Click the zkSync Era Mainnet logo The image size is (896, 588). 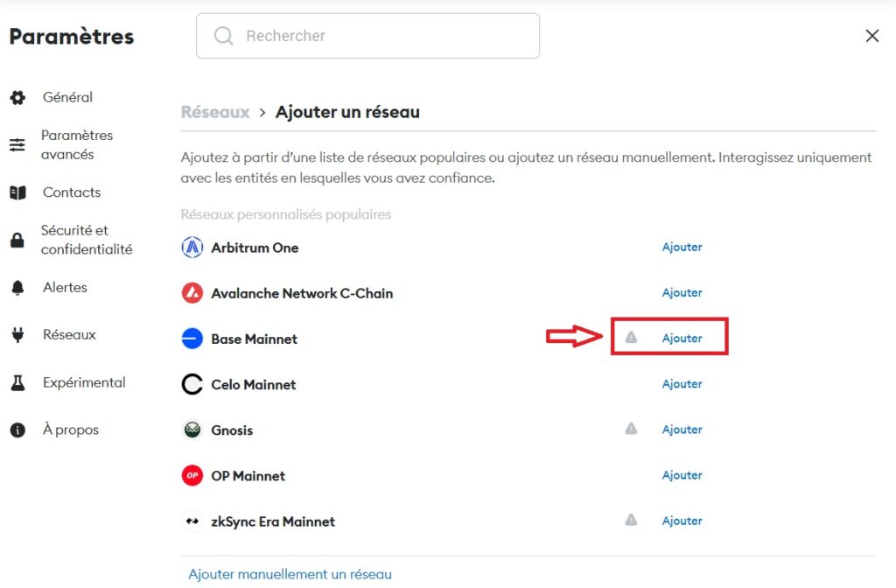point(192,521)
